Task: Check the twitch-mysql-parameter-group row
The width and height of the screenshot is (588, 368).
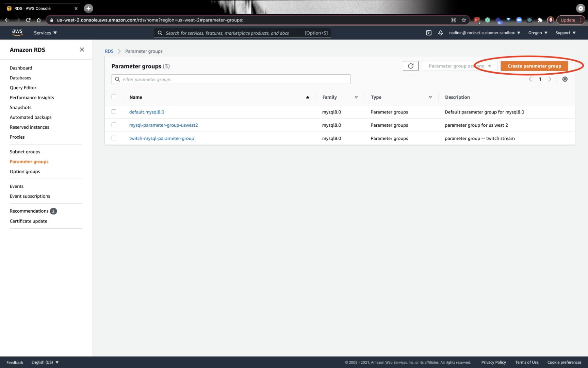Action: tap(114, 138)
